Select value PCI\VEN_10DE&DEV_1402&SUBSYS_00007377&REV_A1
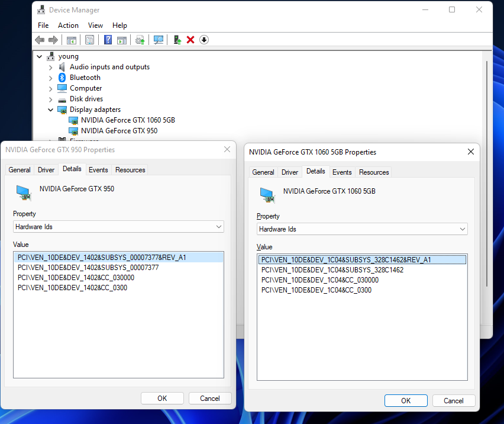Image resolution: width=504 pixels, height=424 pixels. coord(118,258)
